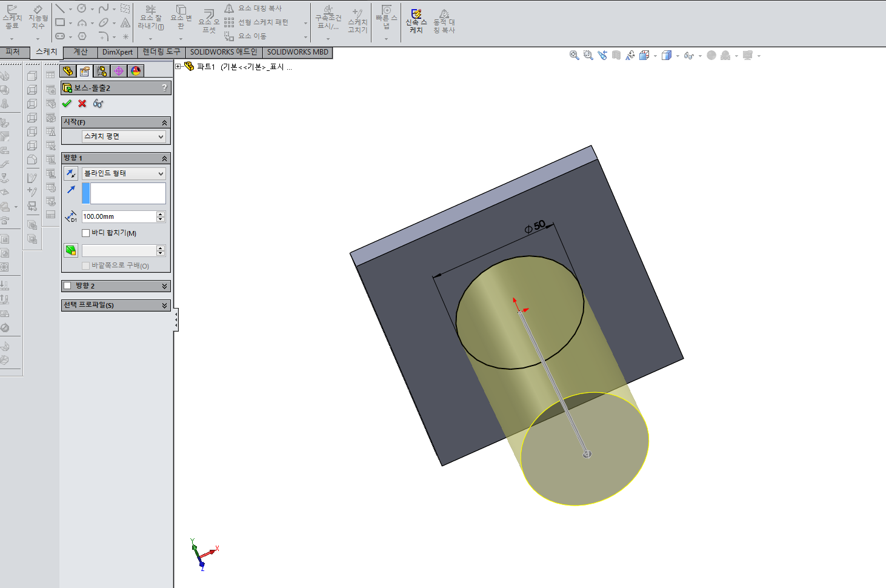Click the Smart Dimension (지능형 치수) tool

38,17
